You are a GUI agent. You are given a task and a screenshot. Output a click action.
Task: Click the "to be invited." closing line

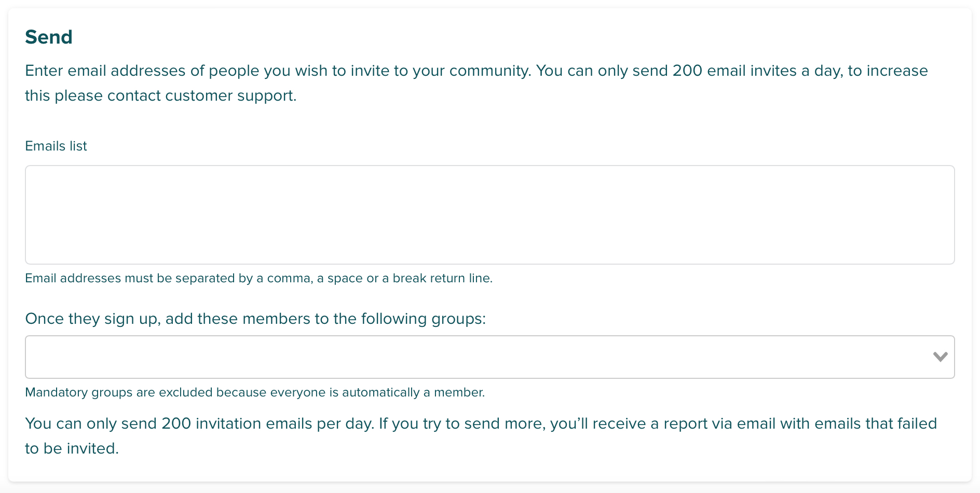tap(72, 449)
